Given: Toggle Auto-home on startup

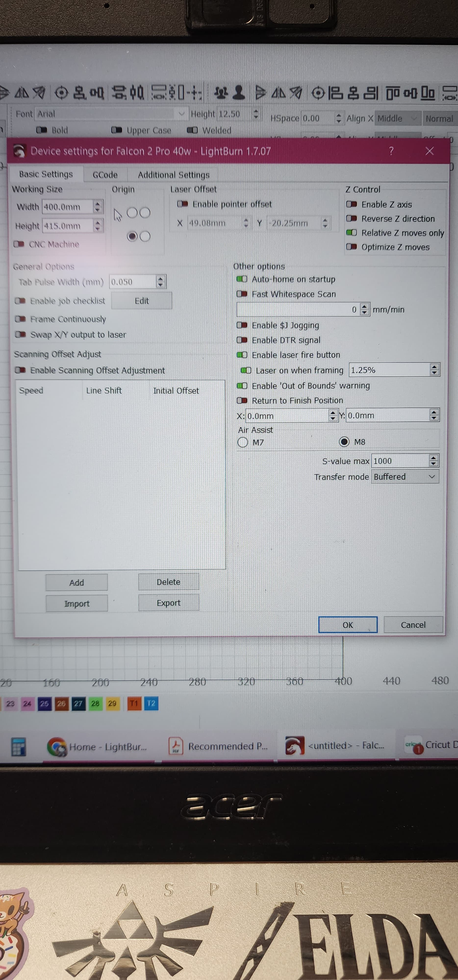Looking at the screenshot, I should click(242, 279).
